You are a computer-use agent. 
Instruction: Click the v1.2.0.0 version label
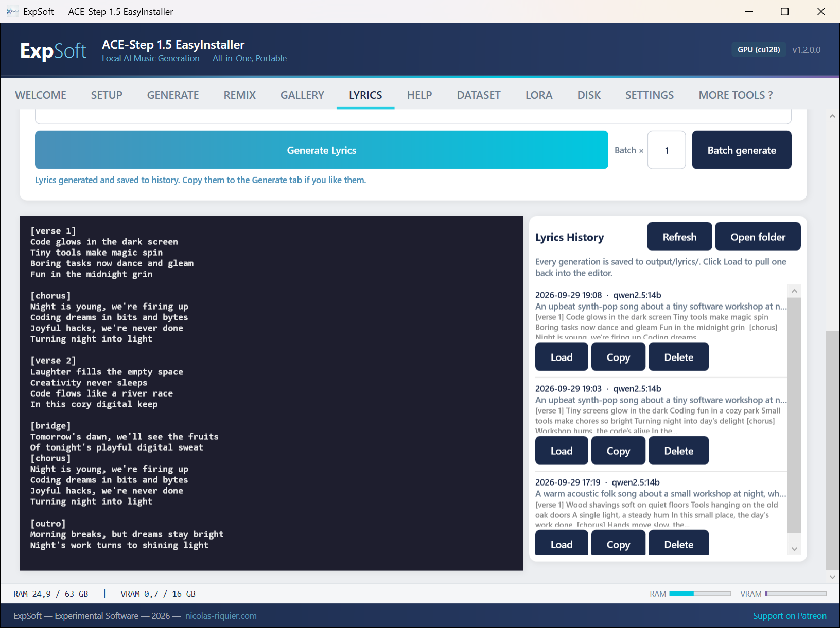(x=807, y=50)
